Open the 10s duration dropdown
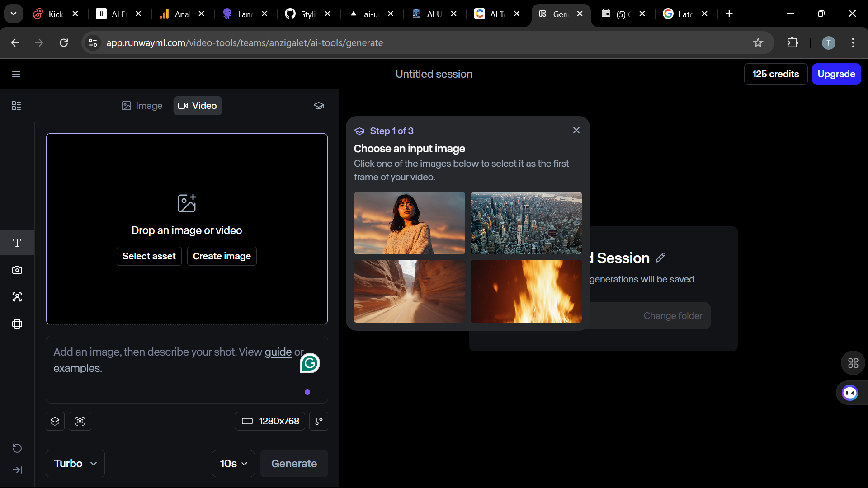The height and width of the screenshot is (488, 868). point(233,464)
